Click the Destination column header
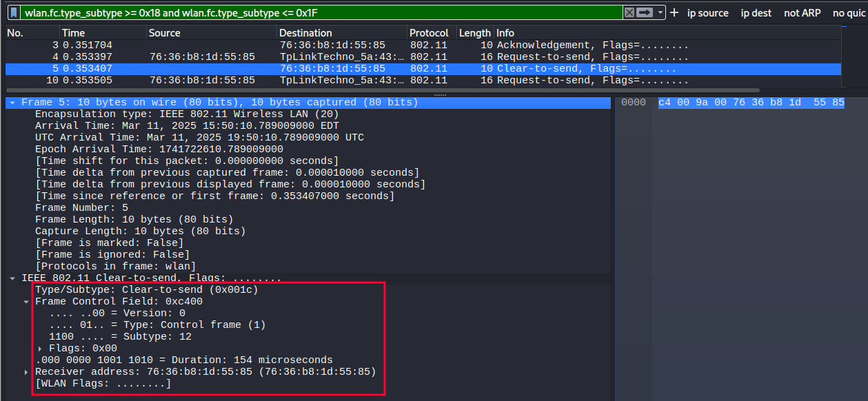 tap(305, 33)
